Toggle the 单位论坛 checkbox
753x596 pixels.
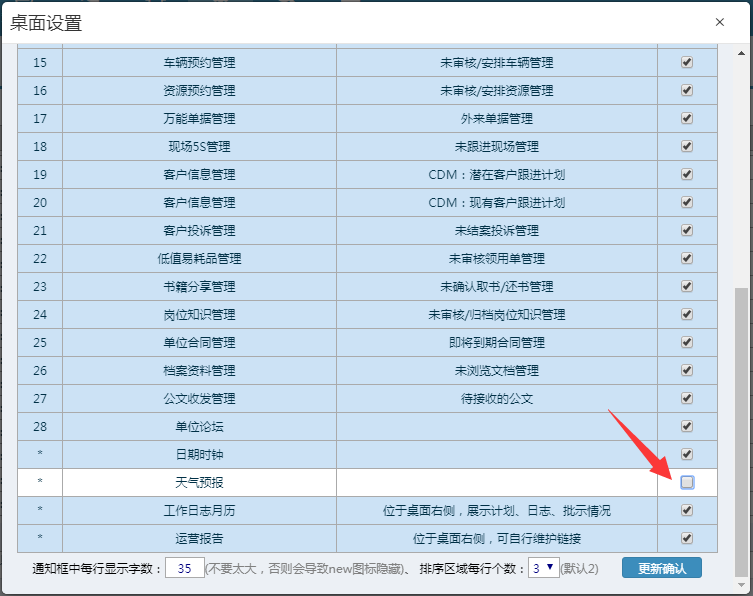tap(687, 426)
